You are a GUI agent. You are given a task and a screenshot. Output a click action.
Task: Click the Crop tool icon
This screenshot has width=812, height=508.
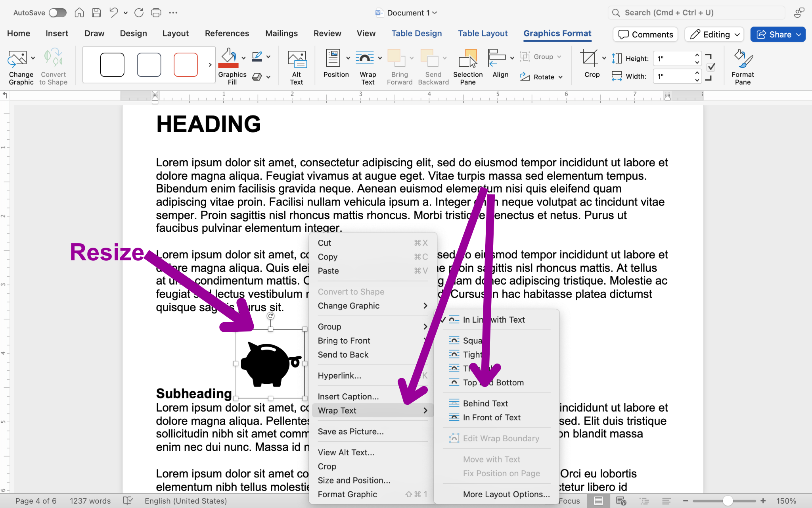[x=589, y=58]
